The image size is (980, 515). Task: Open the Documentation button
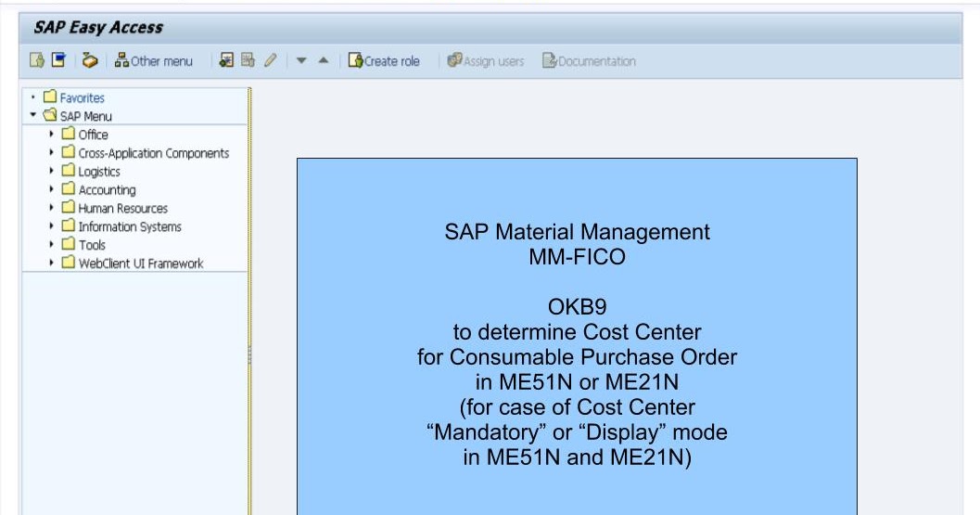click(x=589, y=60)
